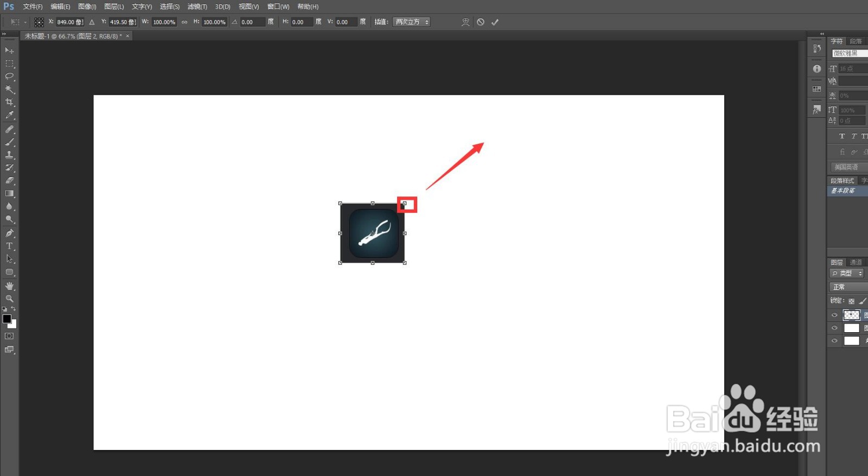The height and width of the screenshot is (476, 868).
Task: Open the interpolation 两次立方 dropdown
Action: click(x=412, y=22)
